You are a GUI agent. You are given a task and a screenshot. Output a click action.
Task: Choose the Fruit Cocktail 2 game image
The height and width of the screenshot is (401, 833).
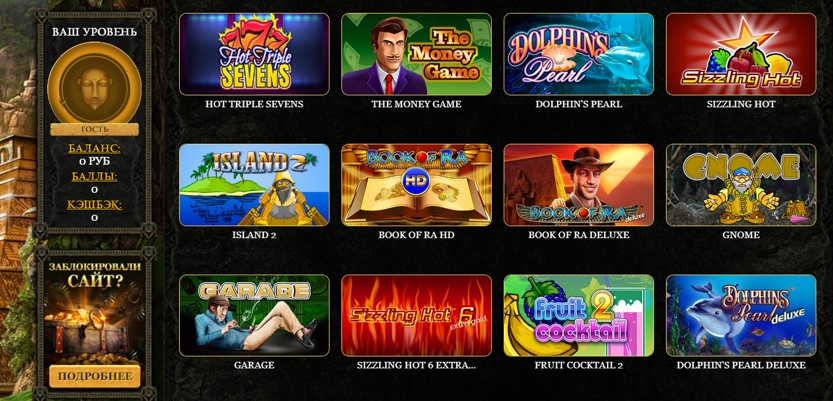579,315
